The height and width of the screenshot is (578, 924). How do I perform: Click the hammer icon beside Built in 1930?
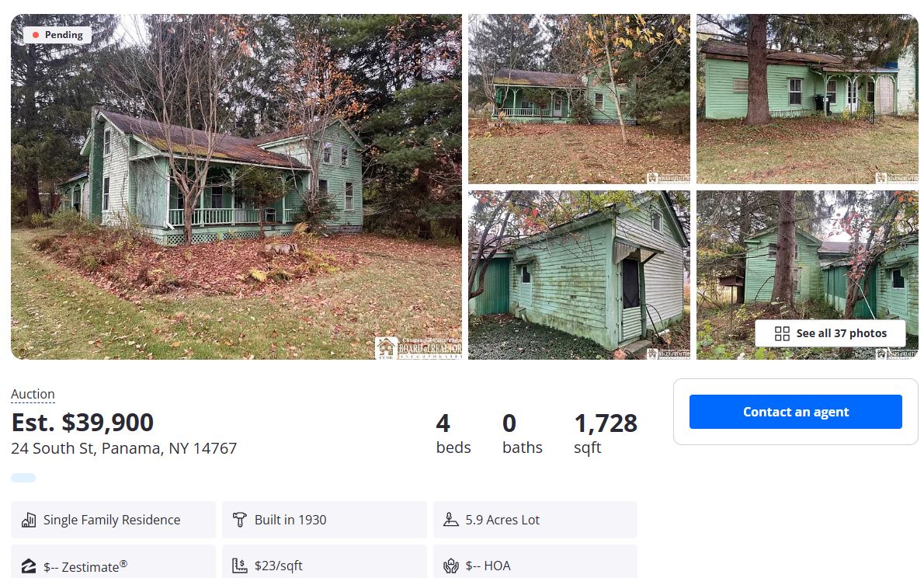239,520
